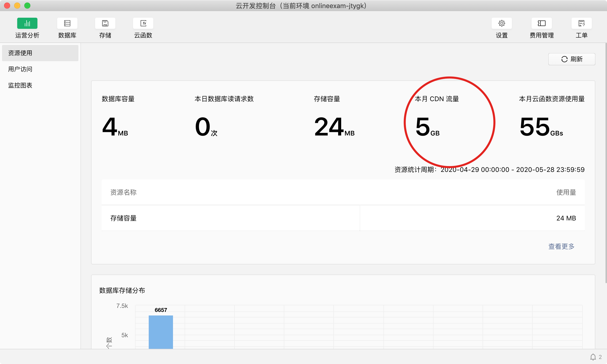Click the blue 6657 chart bar
This screenshot has height=364, width=607.
[x=161, y=332]
